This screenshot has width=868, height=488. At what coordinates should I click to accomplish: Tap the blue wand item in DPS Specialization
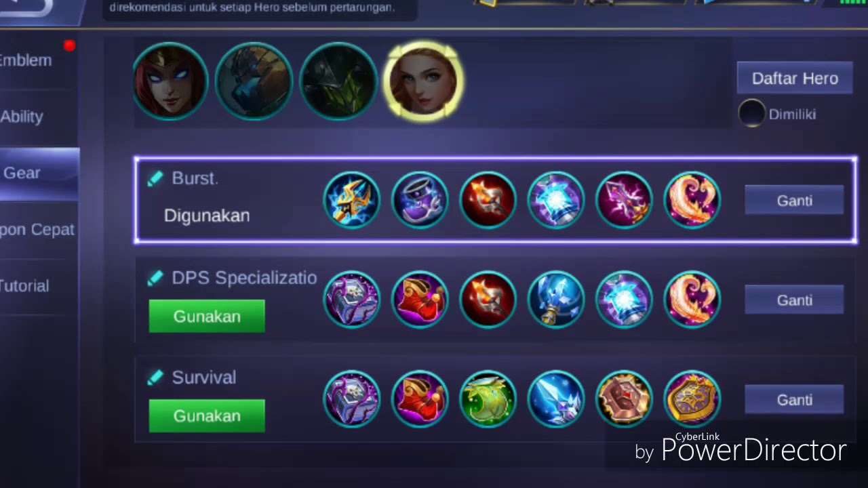point(556,300)
